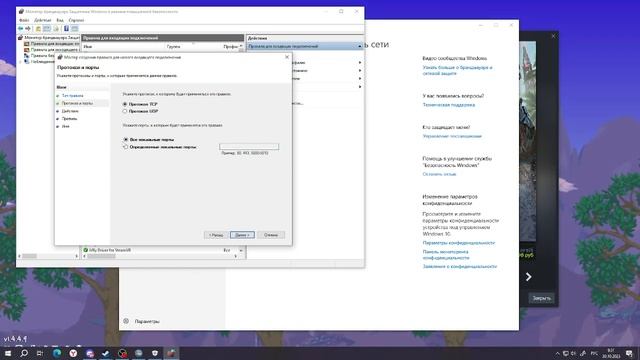Open Task View on the taskbar
Image resolution: width=640 pixels, height=360 pixels.
point(40,353)
